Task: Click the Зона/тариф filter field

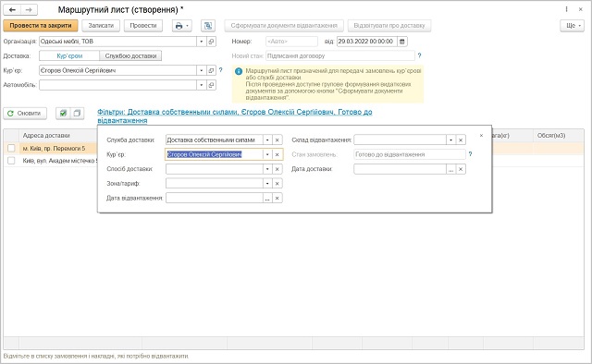Action: 214,184
